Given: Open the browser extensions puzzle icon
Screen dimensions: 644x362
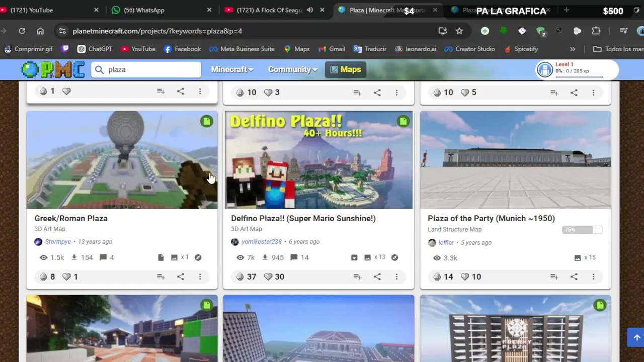Looking at the screenshot, I should [596, 31].
